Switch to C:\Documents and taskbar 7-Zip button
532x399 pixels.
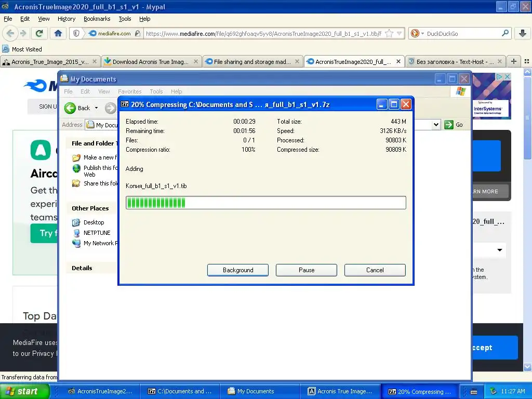pyautogui.click(x=180, y=391)
